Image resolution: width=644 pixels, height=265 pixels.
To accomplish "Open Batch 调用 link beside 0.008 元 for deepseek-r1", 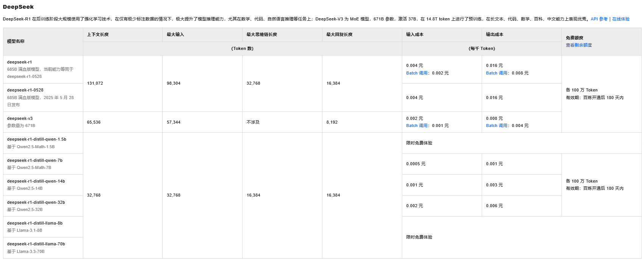I will click(x=497, y=73).
